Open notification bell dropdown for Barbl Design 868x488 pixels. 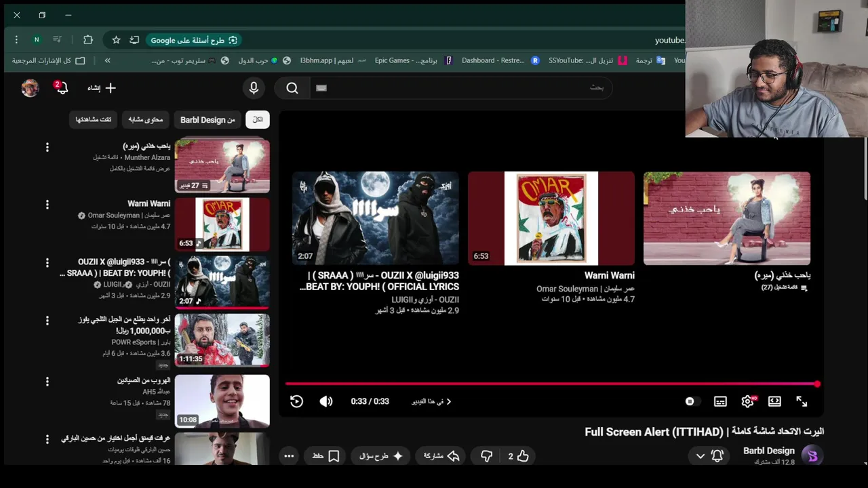coord(709,456)
